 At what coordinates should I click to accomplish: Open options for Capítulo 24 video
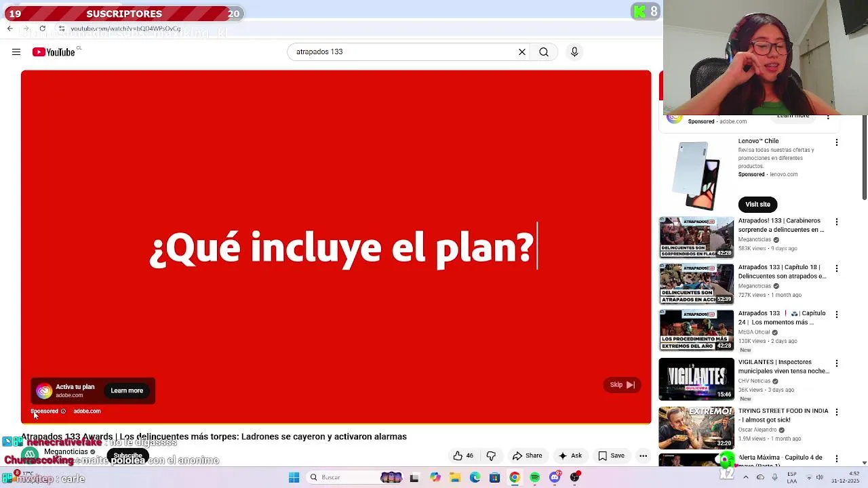coord(837,314)
